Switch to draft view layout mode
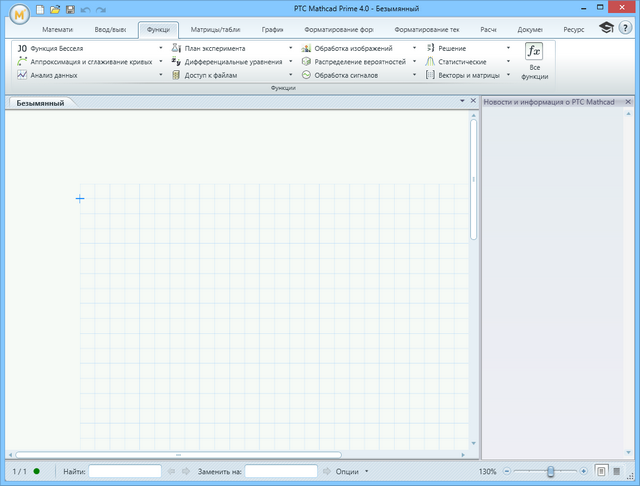 [x=618, y=471]
